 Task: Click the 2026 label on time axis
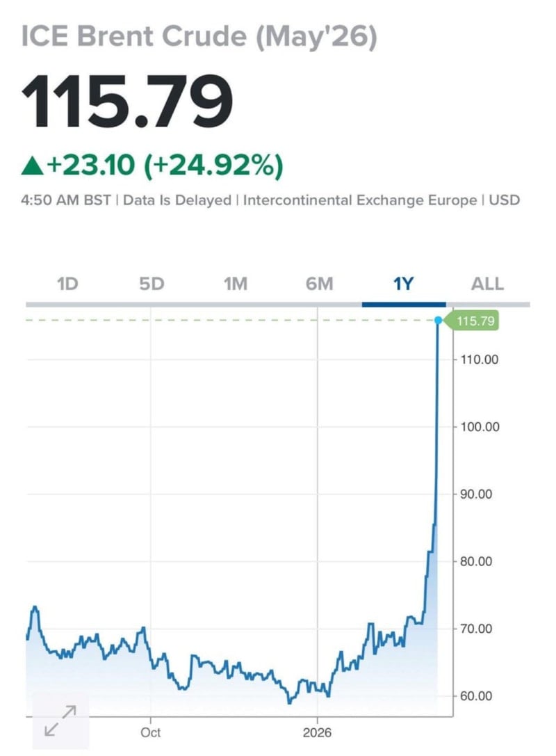[x=317, y=732]
